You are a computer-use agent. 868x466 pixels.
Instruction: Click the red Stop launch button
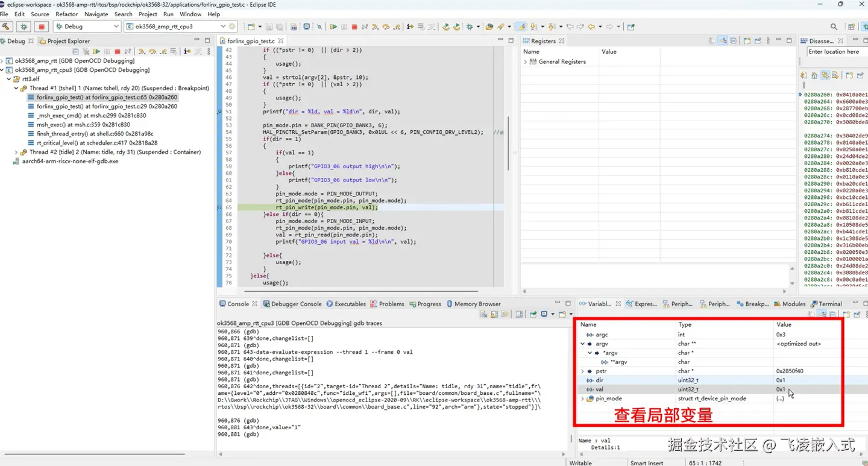coord(42,27)
